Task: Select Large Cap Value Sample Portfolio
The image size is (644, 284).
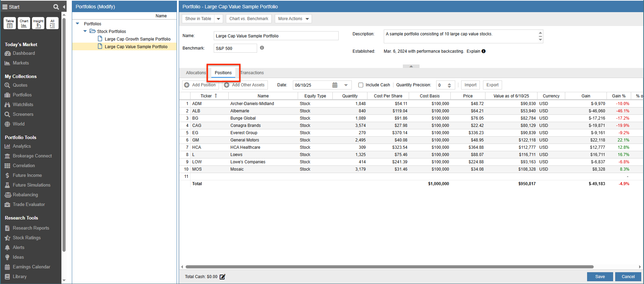Action: click(136, 47)
